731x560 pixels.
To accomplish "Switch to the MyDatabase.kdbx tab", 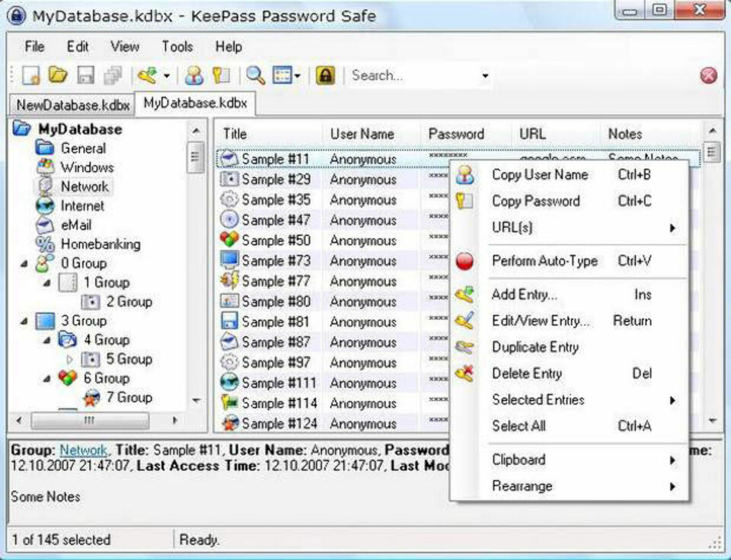I will point(195,103).
